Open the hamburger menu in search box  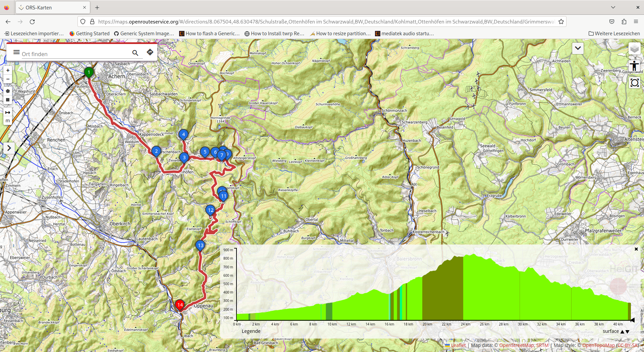pyautogui.click(x=16, y=52)
